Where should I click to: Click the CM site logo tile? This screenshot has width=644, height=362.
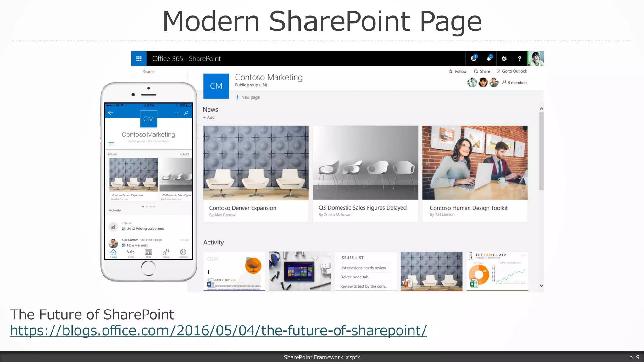point(216,86)
